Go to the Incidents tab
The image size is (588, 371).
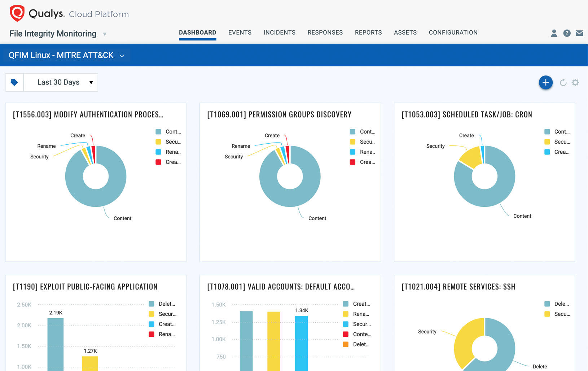(279, 32)
